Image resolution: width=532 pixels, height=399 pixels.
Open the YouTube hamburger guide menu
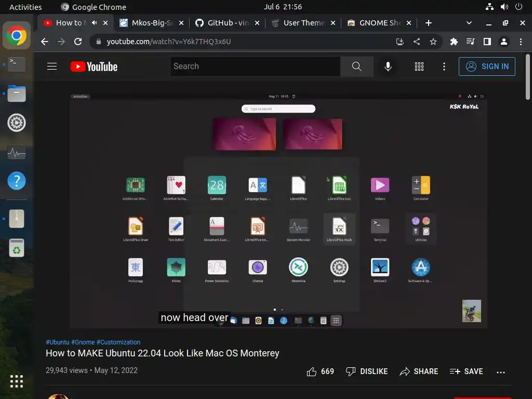click(52, 66)
